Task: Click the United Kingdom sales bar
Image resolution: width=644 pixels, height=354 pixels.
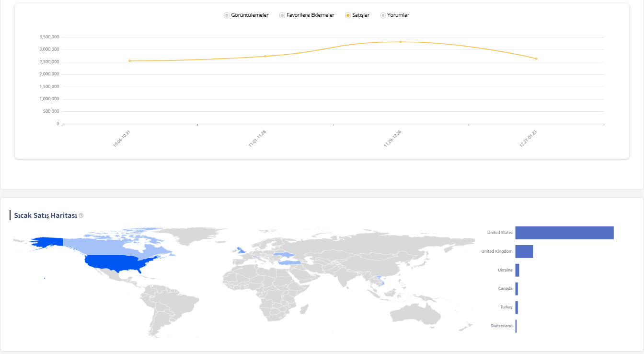Action: point(524,251)
